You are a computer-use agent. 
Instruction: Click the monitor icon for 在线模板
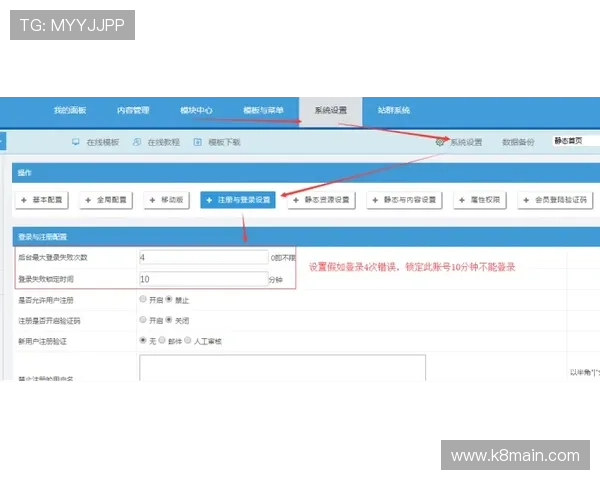coord(76,142)
